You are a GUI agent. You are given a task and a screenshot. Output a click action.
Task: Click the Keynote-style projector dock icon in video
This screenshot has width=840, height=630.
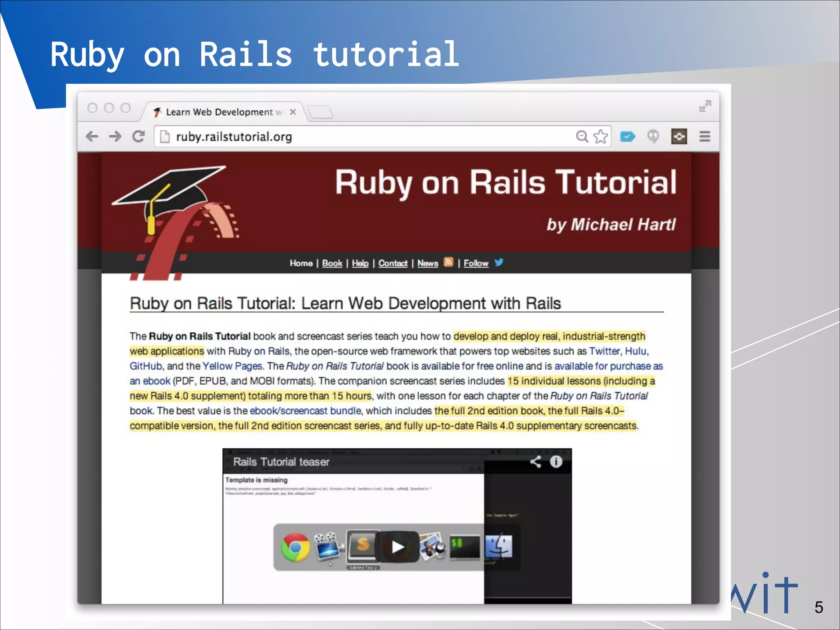click(328, 548)
